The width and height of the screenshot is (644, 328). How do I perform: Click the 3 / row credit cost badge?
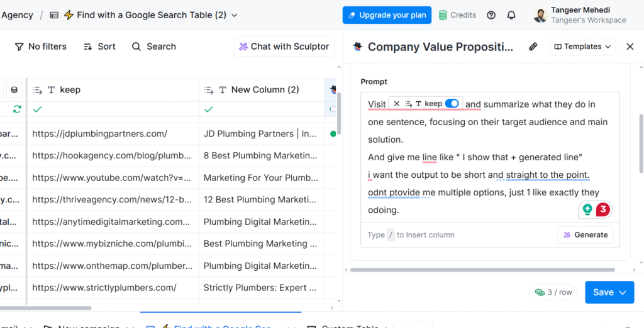click(553, 292)
